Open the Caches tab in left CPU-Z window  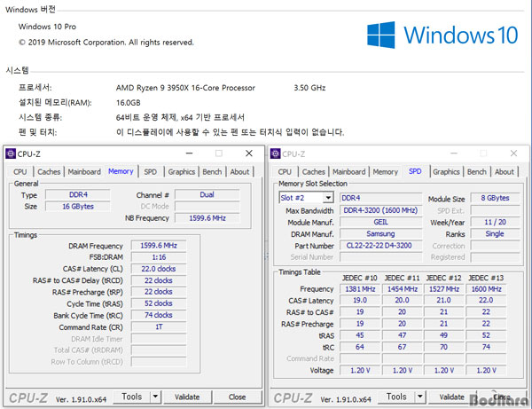(x=49, y=172)
